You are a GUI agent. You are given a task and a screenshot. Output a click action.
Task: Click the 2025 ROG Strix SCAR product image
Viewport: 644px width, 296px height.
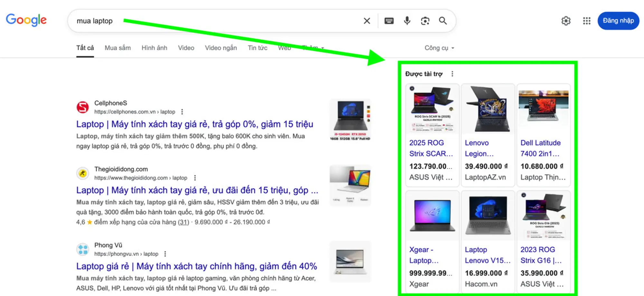point(432,109)
